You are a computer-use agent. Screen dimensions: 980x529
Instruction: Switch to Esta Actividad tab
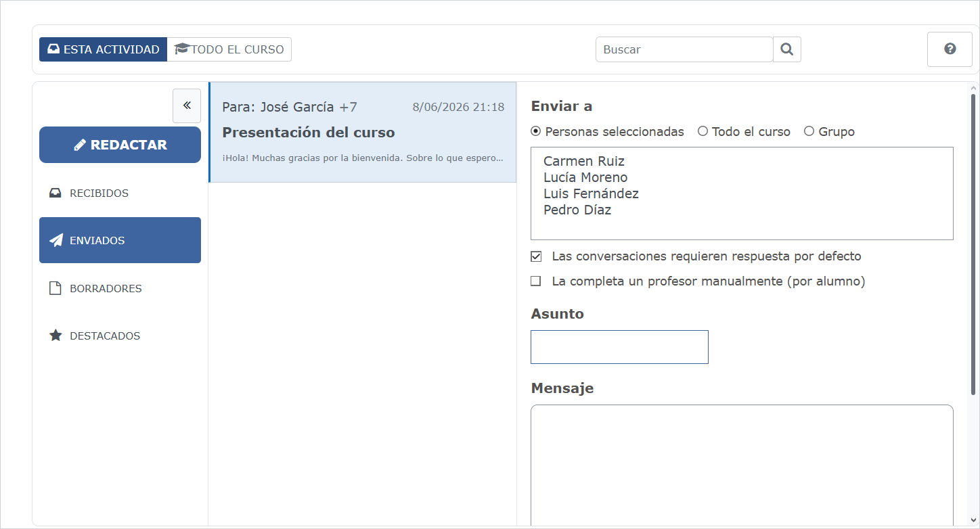tap(103, 49)
